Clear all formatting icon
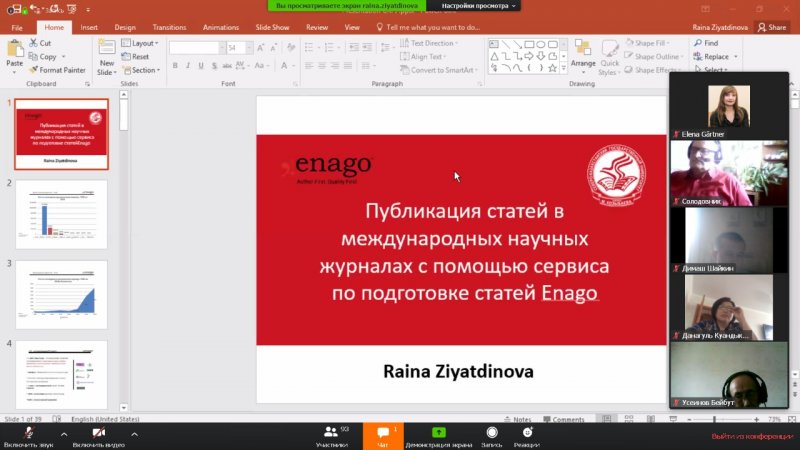Screen dimensions: 800x450 coord(291,48)
